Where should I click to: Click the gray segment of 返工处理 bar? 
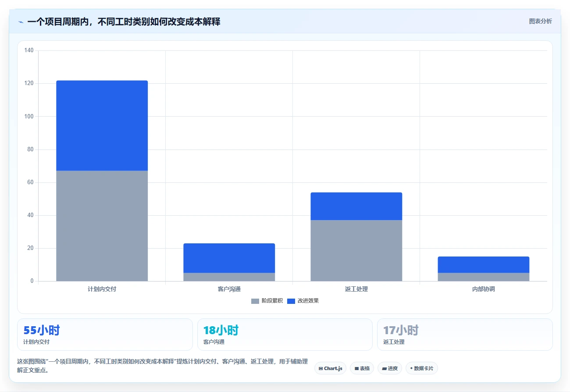tap(356, 250)
